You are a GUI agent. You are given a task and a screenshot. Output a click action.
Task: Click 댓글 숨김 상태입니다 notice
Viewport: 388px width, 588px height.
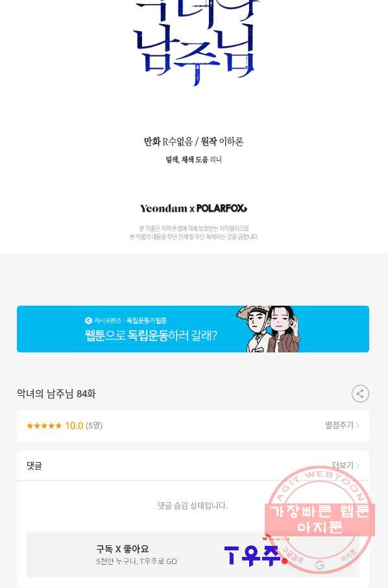193,506
